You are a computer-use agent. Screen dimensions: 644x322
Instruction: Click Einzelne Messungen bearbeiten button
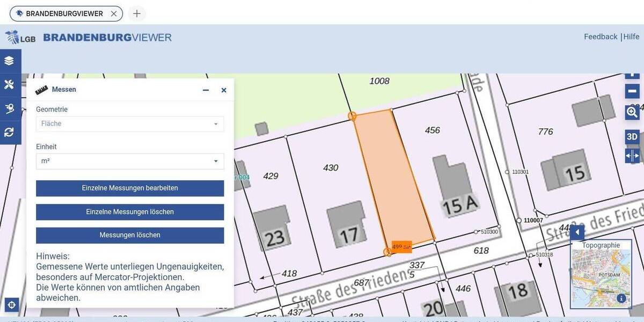(x=129, y=188)
